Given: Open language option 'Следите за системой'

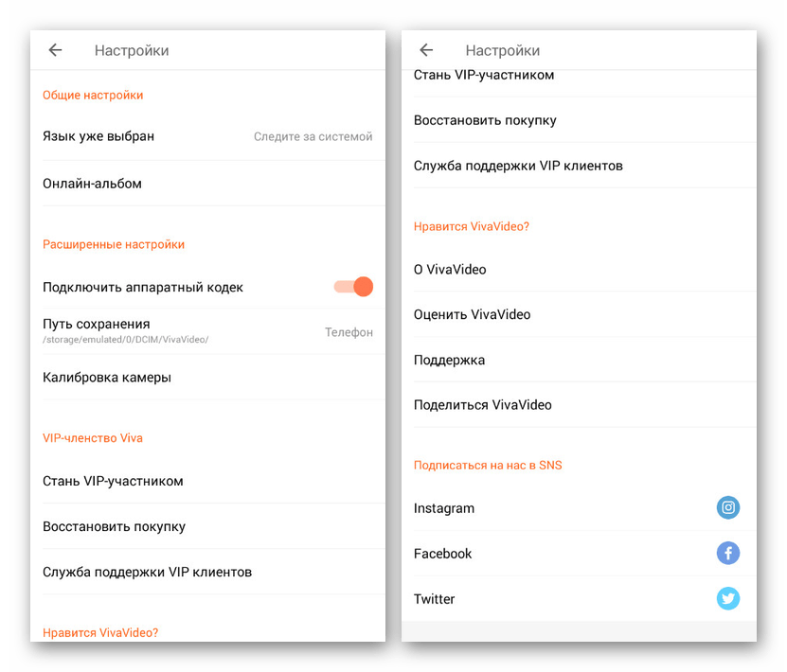Looking at the screenshot, I should (x=313, y=136).
